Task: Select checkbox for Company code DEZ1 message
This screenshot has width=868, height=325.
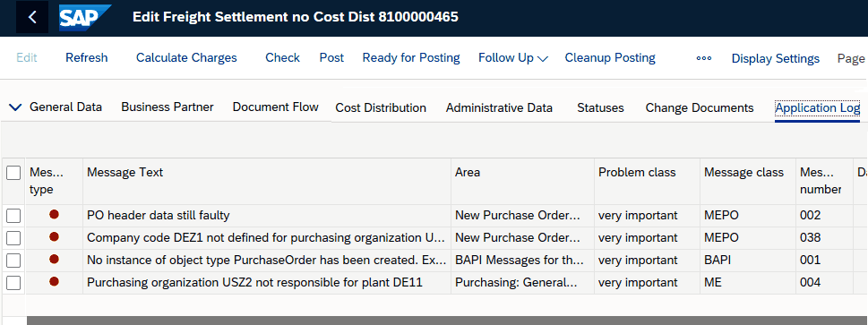Action: pos(13,238)
